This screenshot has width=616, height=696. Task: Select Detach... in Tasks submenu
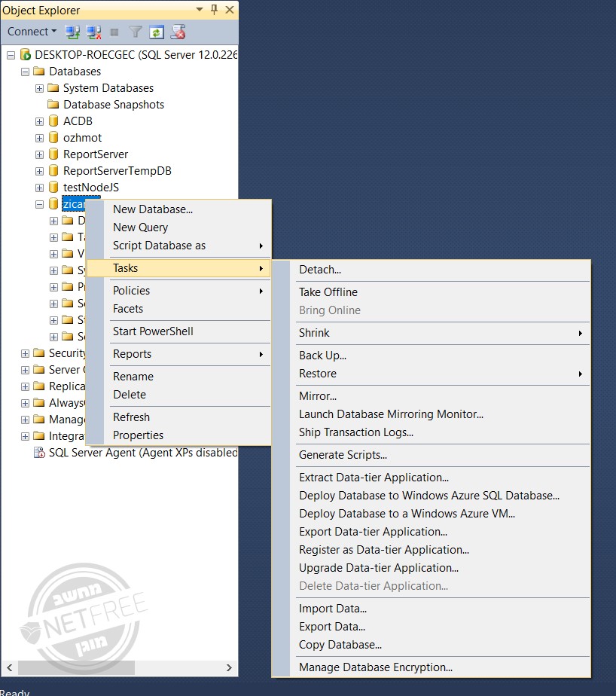tap(432, 270)
